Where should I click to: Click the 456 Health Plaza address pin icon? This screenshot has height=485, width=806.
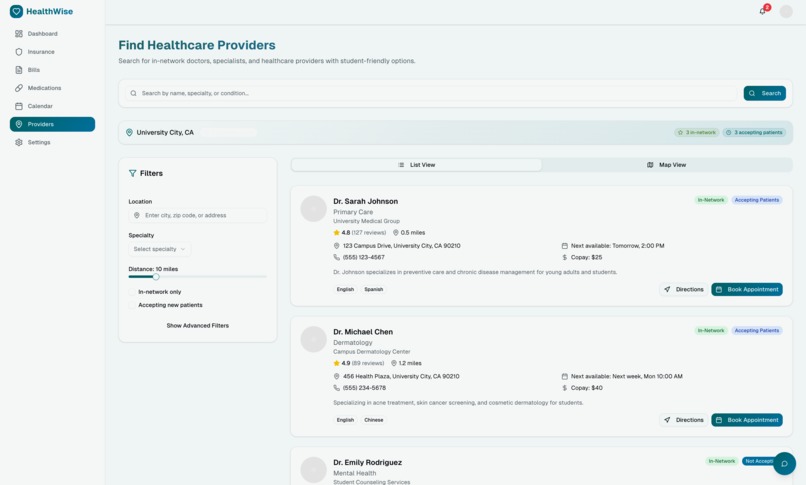337,377
